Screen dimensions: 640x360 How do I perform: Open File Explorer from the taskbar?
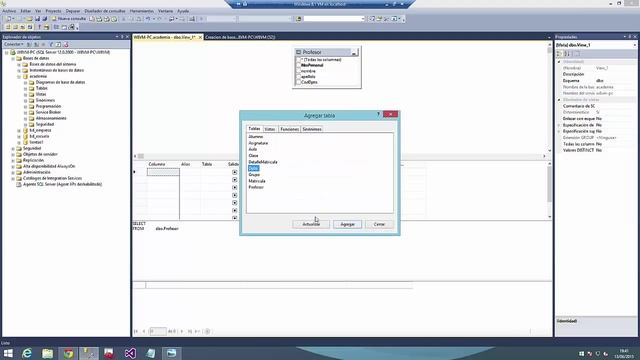(x=47, y=353)
